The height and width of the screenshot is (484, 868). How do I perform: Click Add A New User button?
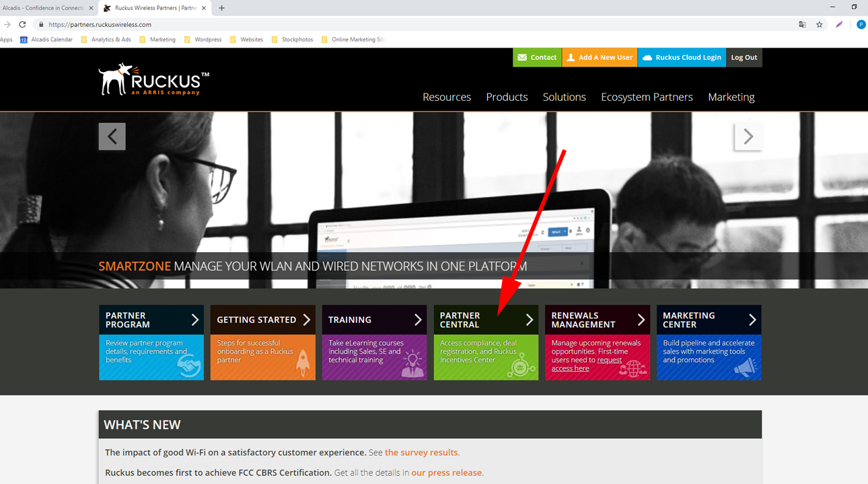coord(600,58)
